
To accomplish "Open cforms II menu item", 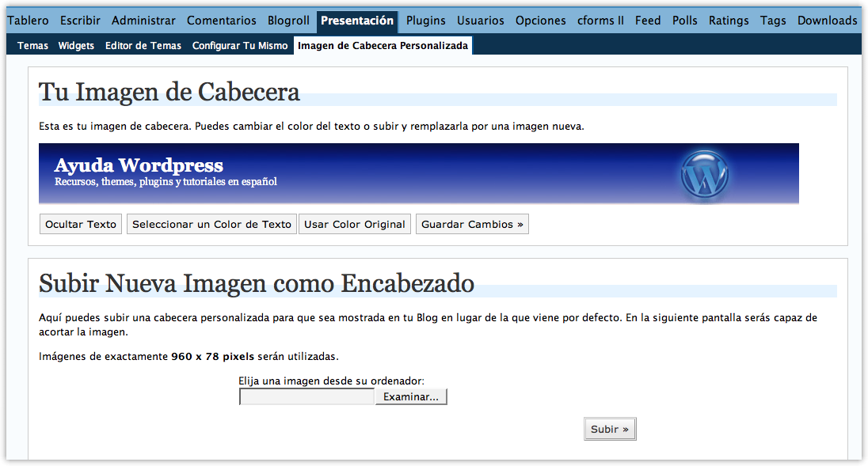I will click(600, 21).
